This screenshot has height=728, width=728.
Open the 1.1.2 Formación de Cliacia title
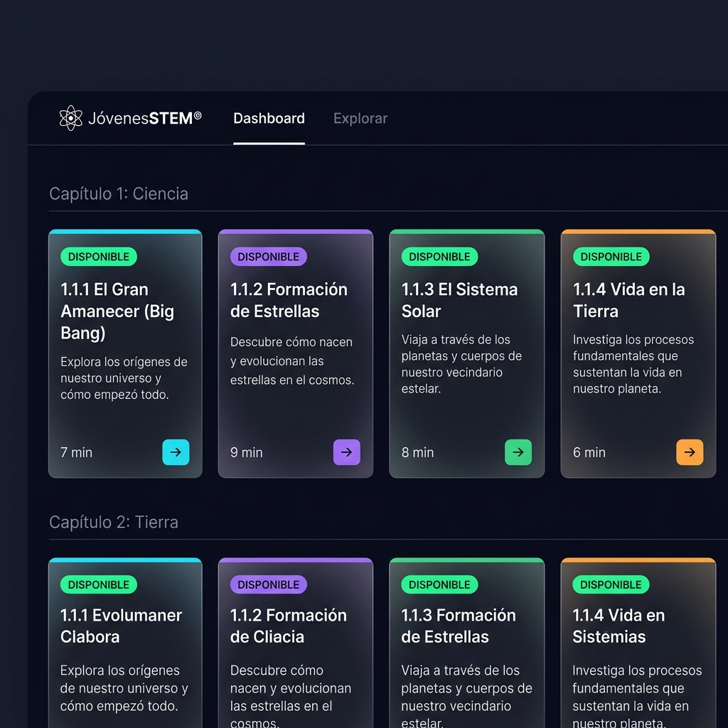(x=289, y=626)
